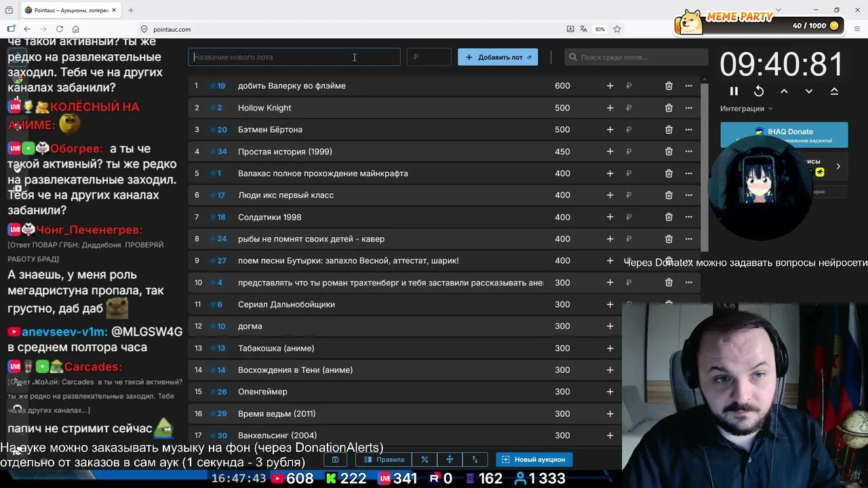Image resolution: width=868 pixels, height=488 pixels.
Task: Go back in browser history
Action: [x=27, y=29]
